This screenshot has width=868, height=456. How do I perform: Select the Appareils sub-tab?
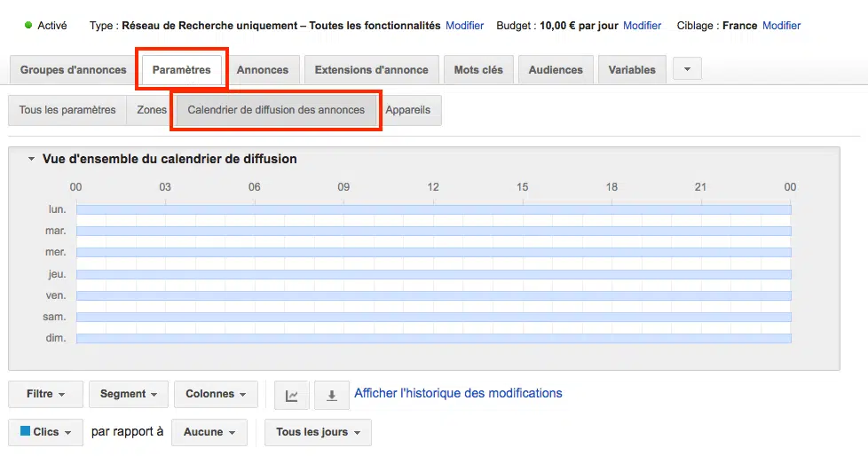(x=408, y=110)
